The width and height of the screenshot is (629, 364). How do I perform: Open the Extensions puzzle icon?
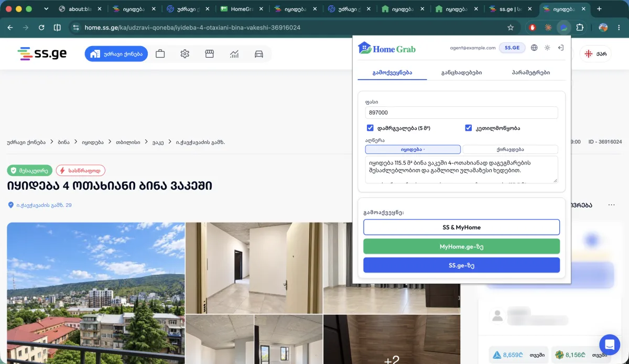click(x=580, y=27)
